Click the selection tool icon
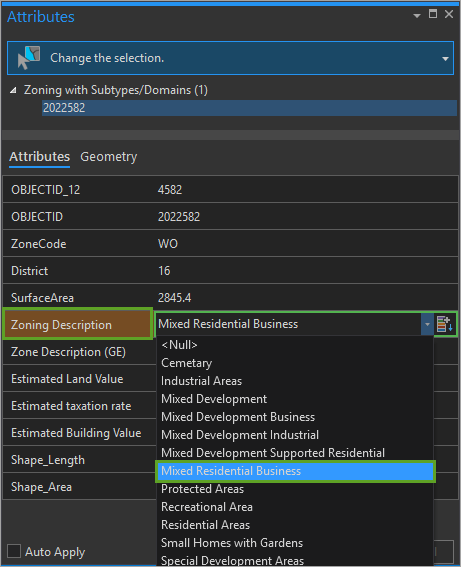This screenshot has height=567, width=461. pyautogui.click(x=29, y=58)
